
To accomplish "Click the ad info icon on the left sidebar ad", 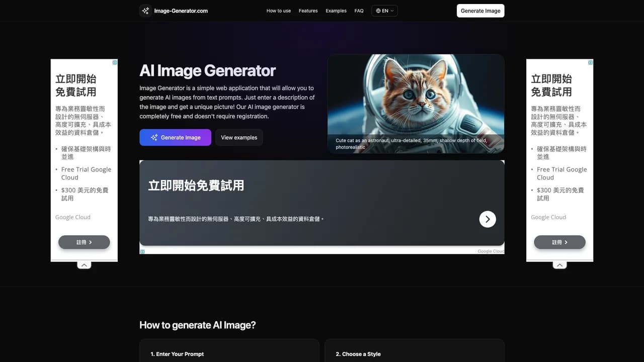I will point(115,62).
